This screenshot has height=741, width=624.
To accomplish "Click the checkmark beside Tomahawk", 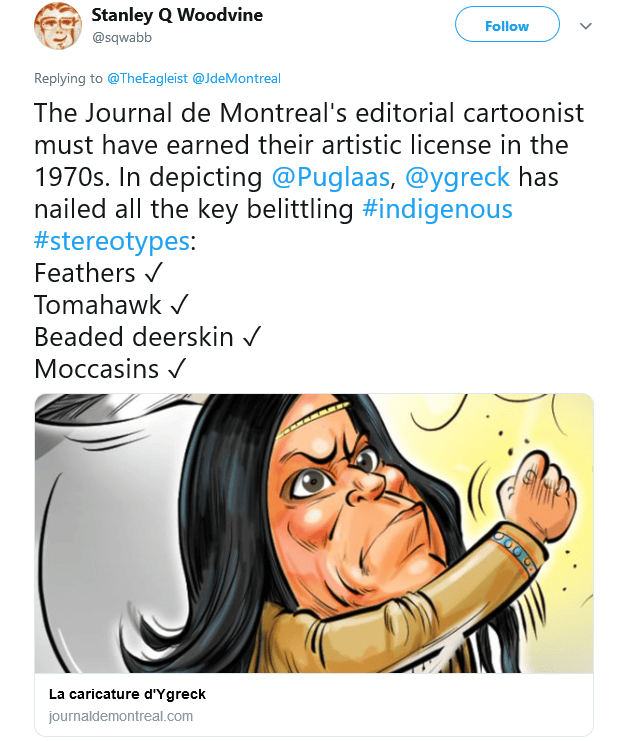I will [182, 305].
